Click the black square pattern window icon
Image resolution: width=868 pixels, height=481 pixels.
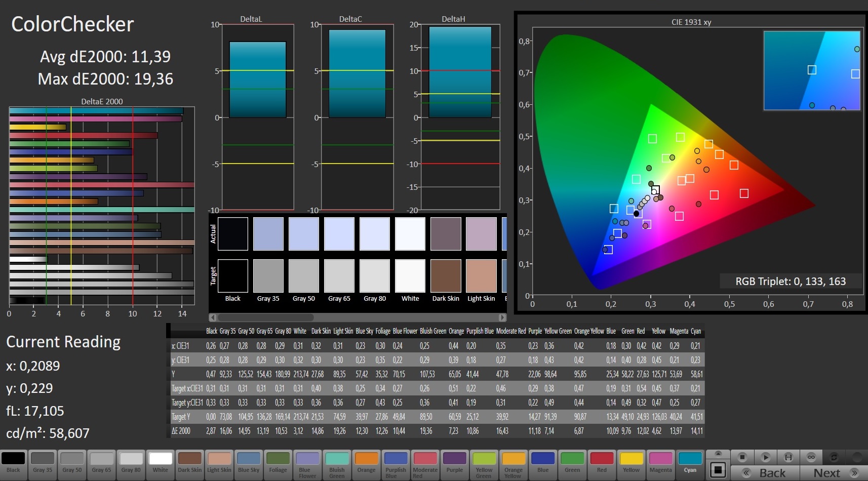pyautogui.click(x=718, y=470)
